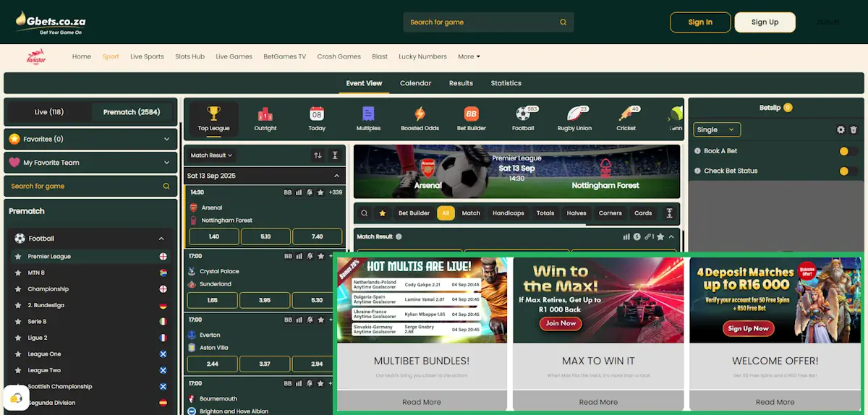Expand My Favorite Team section
This screenshot has width=868, height=415.
(x=90, y=163)
